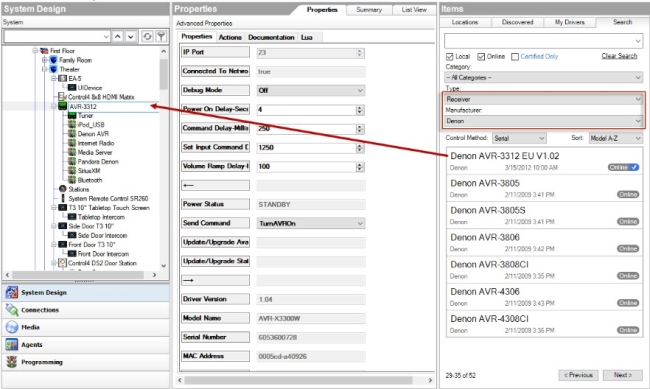Switch to the Locations tab

(465, 22)
